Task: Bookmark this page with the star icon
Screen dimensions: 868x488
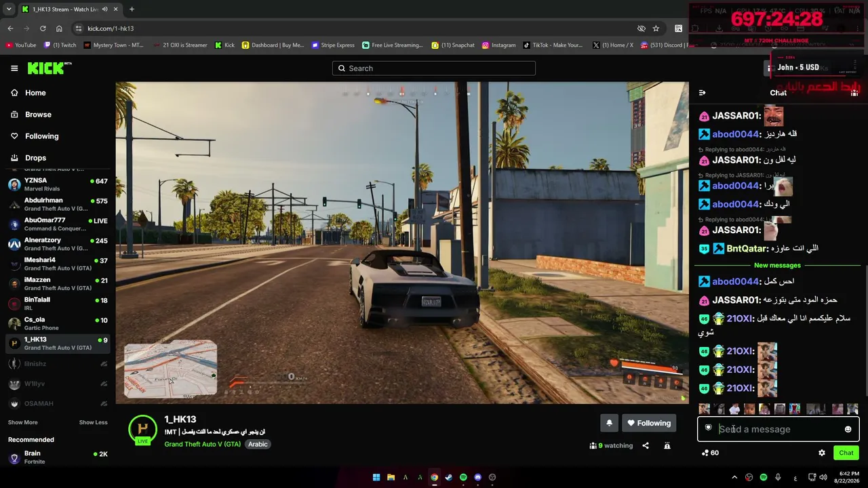Action: click(656, 28)
